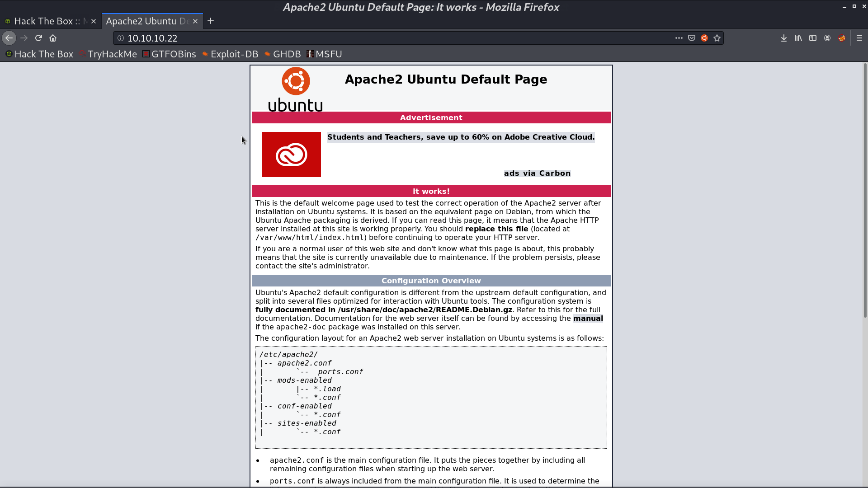Open the Exploit-DB bookmark
868x488 pixels.
tap(230, 54)
